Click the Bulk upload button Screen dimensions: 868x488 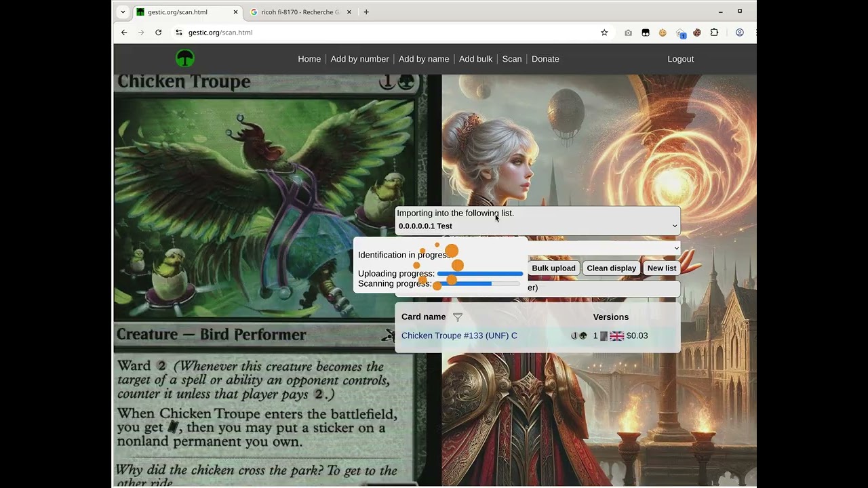pyautogui.click(x=553, y=268)
